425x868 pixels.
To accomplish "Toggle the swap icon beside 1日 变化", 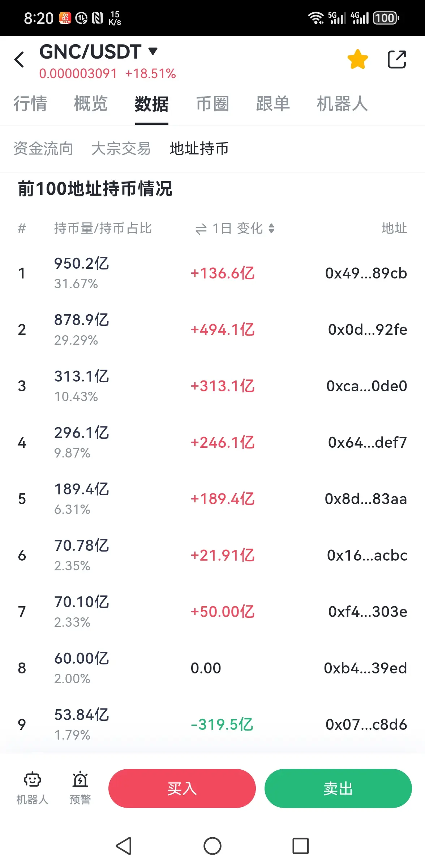I will click(x=201, y=229).
